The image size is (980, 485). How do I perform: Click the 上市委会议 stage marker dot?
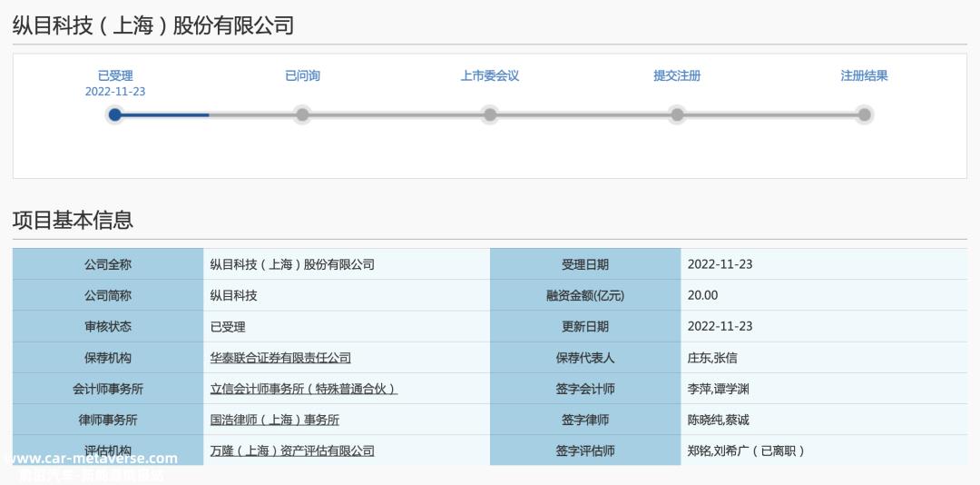pyautogui.click(x=490, y=114)
